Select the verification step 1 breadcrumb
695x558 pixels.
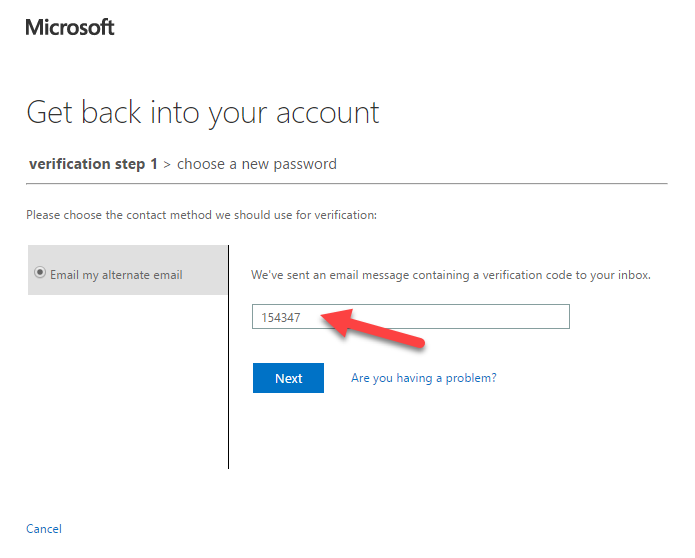click(93, 164)
